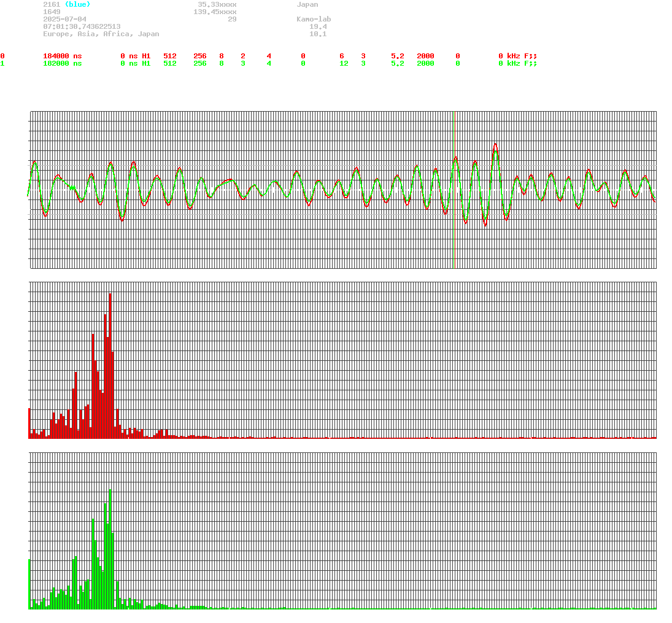Select the green "0 ns H1" entry
Image resolution: width=672 pixels, height=623 pixels.
point(136,63)
